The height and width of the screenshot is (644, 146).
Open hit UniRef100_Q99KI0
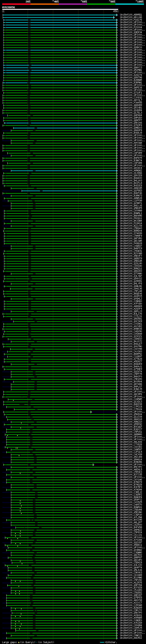pyautogui.click(x=131, y=48)
